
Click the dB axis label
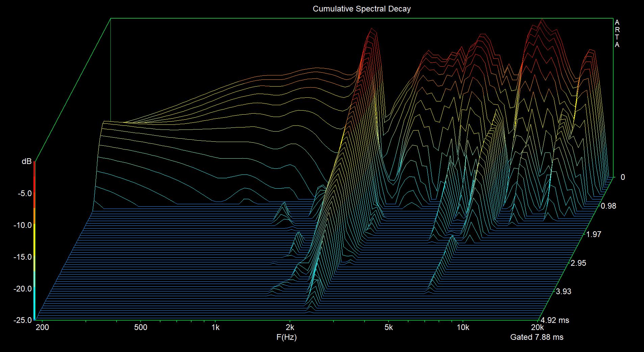coord(26,161)
